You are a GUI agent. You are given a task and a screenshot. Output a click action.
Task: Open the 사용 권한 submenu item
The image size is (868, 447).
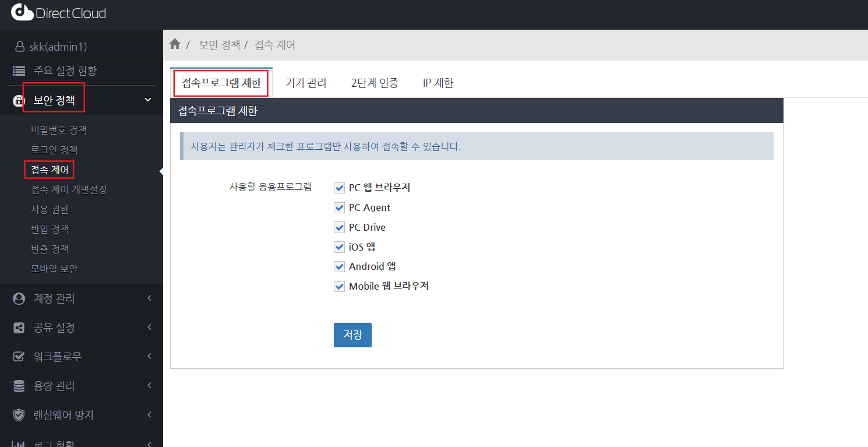click(50, 209)
